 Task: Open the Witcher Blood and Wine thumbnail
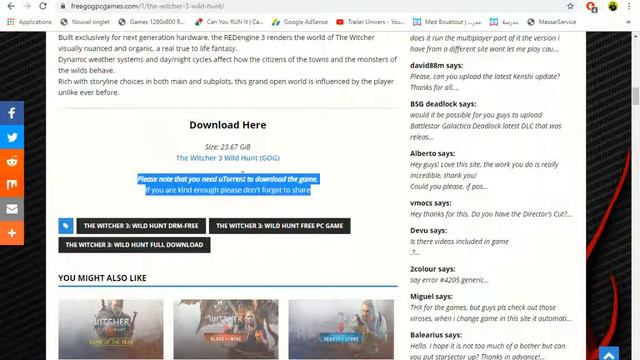tap(226, 329)
